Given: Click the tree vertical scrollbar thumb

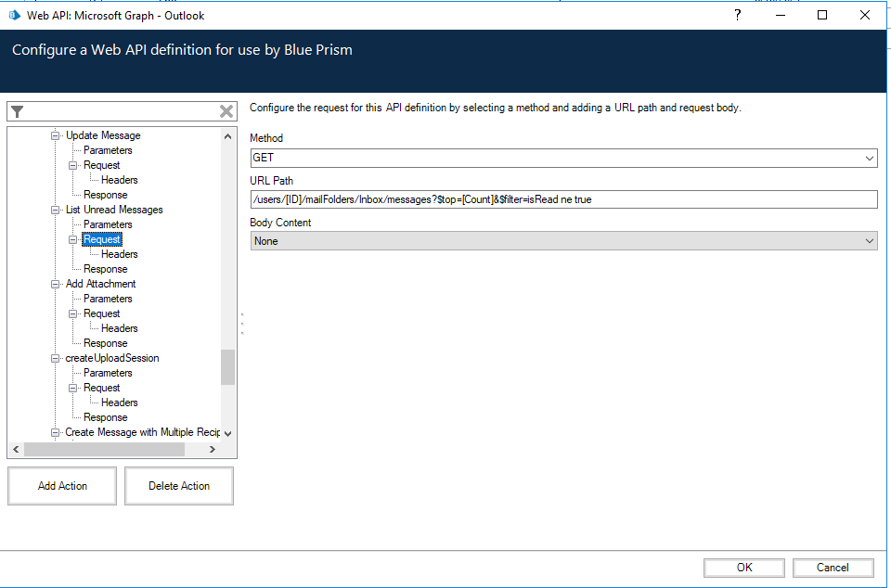Looking at the screenshot, I should 228,367.
